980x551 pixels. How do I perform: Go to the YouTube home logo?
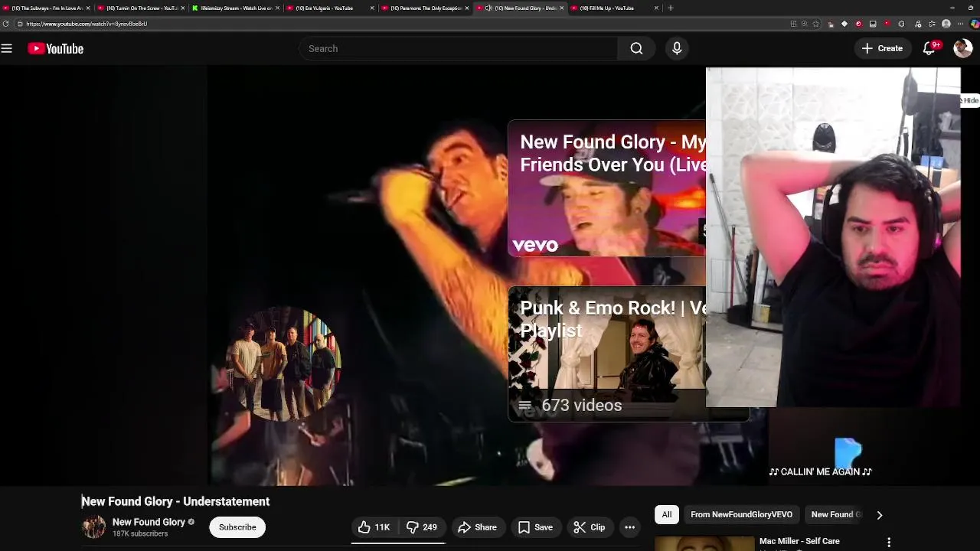(x=55, y=48)
